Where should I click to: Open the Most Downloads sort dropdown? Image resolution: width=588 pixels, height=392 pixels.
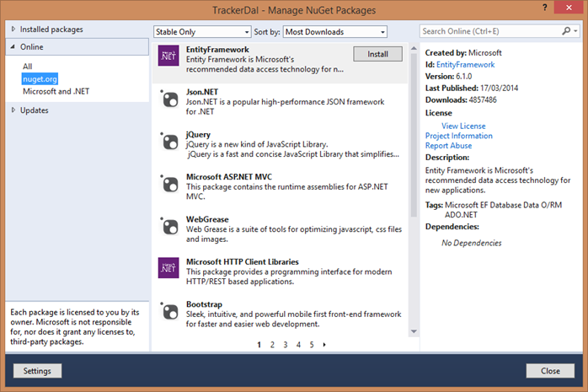(x=335, y=32)
